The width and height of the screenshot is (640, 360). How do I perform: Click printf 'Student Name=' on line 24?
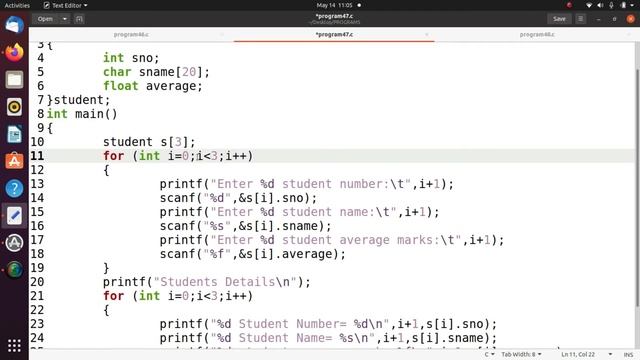click(328, 338)
